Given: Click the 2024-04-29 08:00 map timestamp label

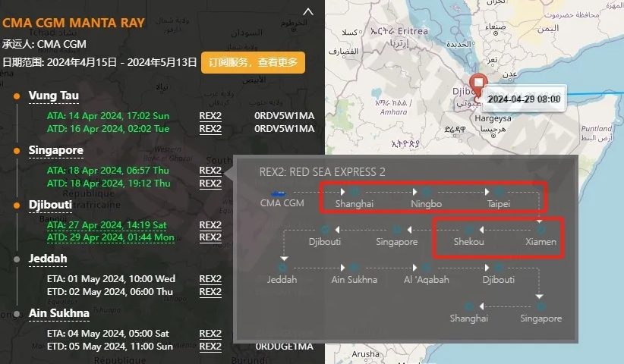Looking at the screenshot, I should click(x=524, y=99).
